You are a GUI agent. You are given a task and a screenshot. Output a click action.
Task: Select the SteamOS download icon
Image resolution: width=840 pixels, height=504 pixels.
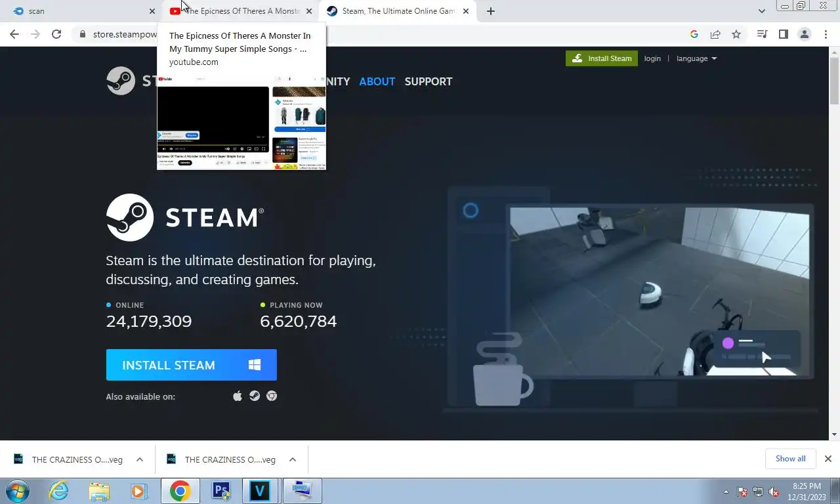point(255,396)
